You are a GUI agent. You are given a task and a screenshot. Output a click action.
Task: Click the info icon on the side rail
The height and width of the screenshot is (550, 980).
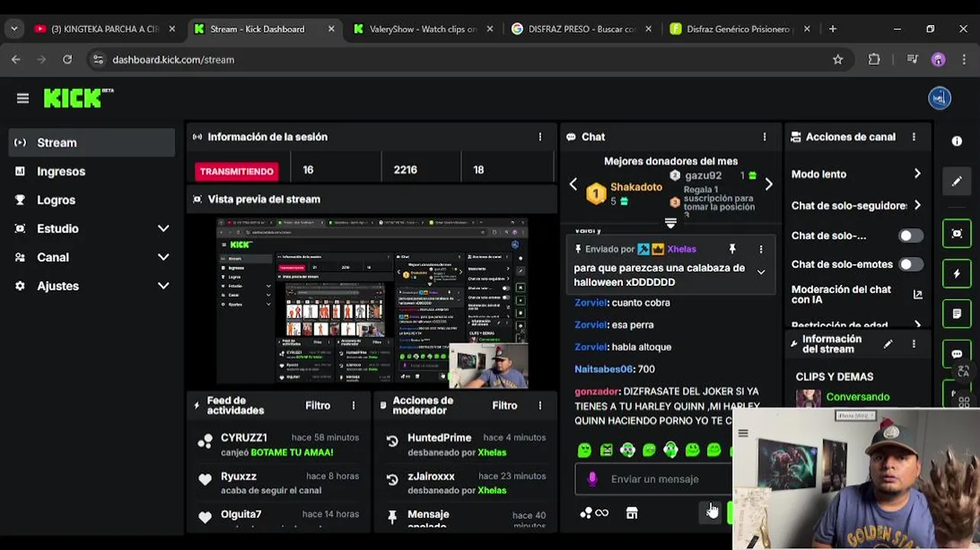click(x=957, y=141)
